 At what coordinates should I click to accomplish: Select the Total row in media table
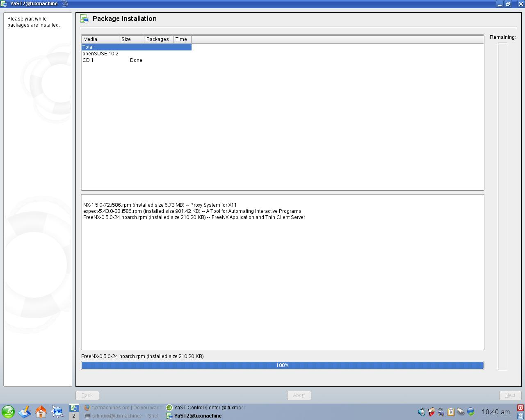point(137,47)
